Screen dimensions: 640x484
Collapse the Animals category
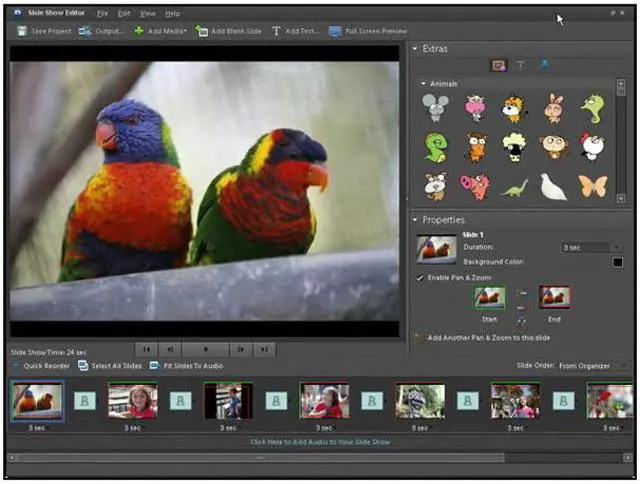pos(423,84)
